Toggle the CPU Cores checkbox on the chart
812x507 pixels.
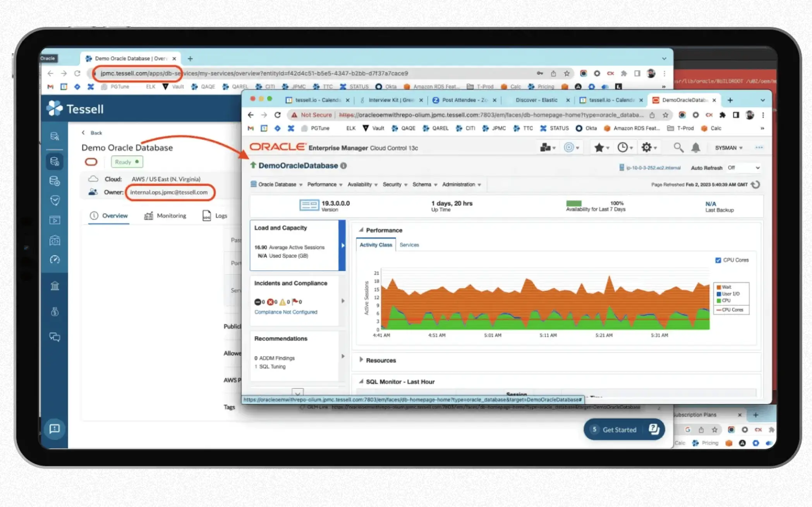coord(718,260)
